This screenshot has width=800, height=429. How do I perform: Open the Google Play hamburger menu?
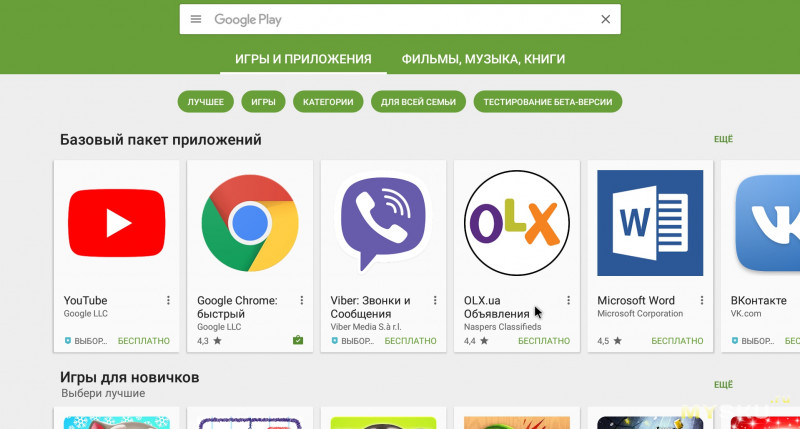click(196, 19)
